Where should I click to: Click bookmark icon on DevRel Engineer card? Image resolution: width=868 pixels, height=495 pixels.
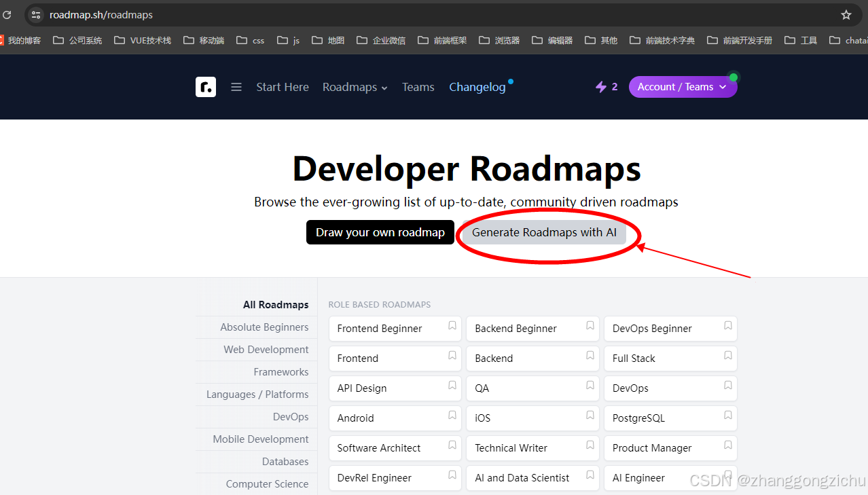tap(452, 475)
